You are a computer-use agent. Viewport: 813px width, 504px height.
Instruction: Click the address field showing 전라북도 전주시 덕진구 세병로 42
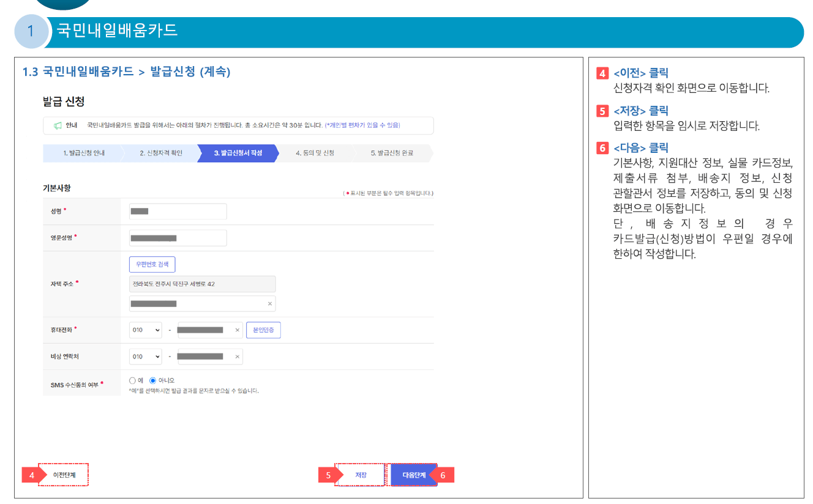pos(203,284)
